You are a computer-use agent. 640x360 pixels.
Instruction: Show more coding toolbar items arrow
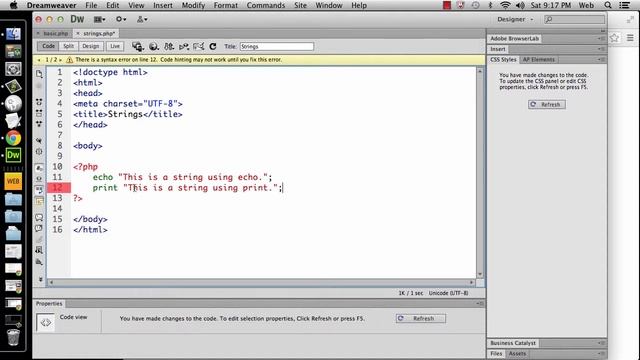(x=40, y=280)
